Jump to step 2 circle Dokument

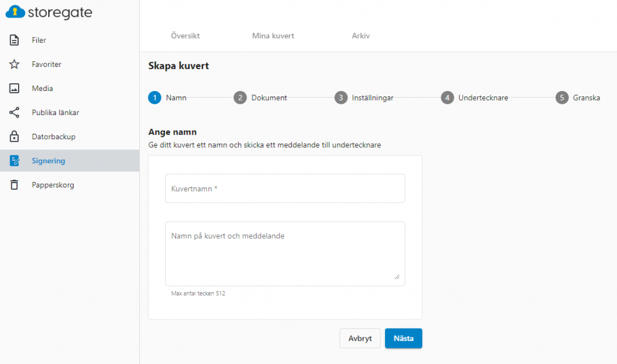pyautogui.click(x=240, y=98)
